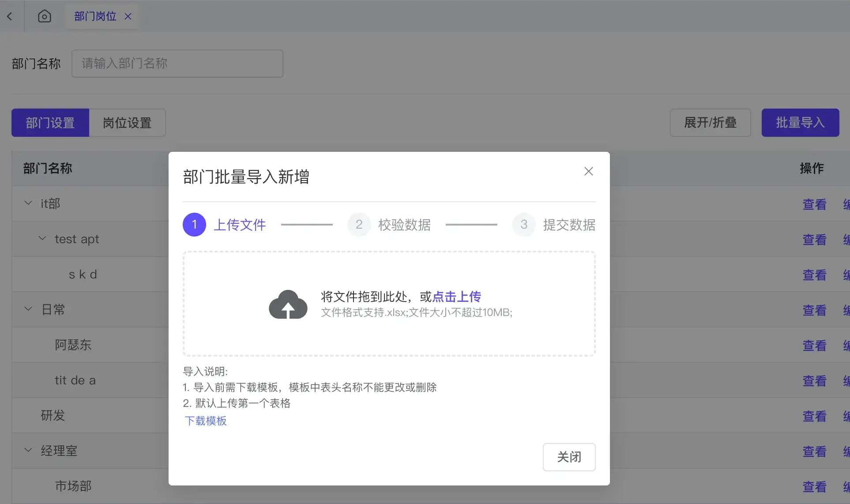Select the 部门设置 tab button
The image size is (850, 504).
[50, 123]
